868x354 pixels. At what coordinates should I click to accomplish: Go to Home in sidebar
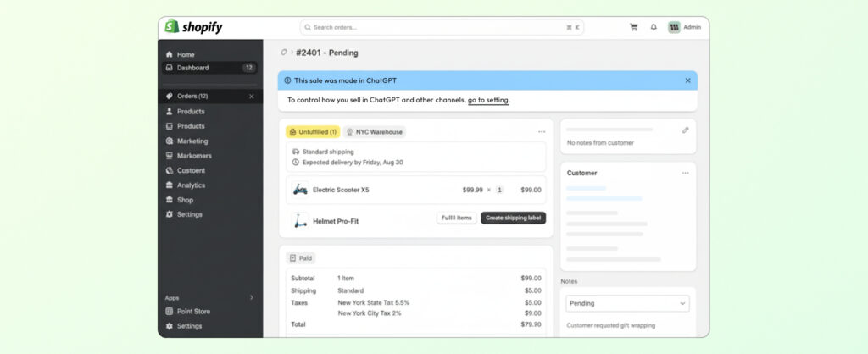point(185,54)
